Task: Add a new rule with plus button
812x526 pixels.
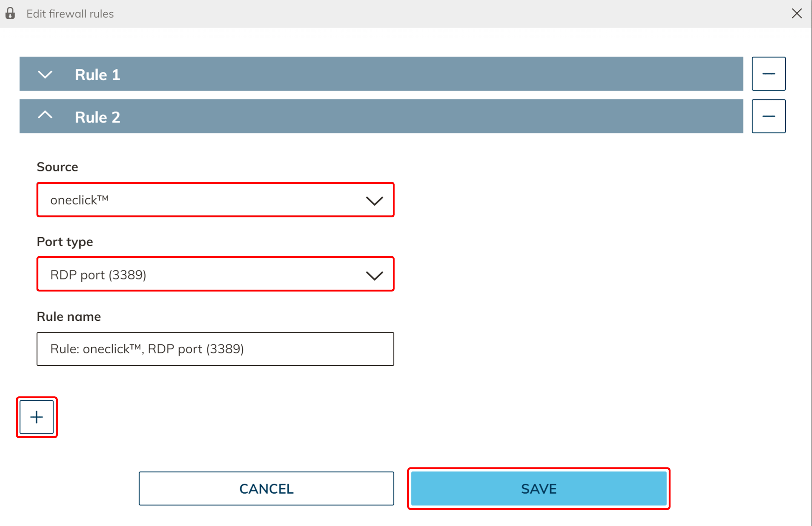Action: [36, 417]
